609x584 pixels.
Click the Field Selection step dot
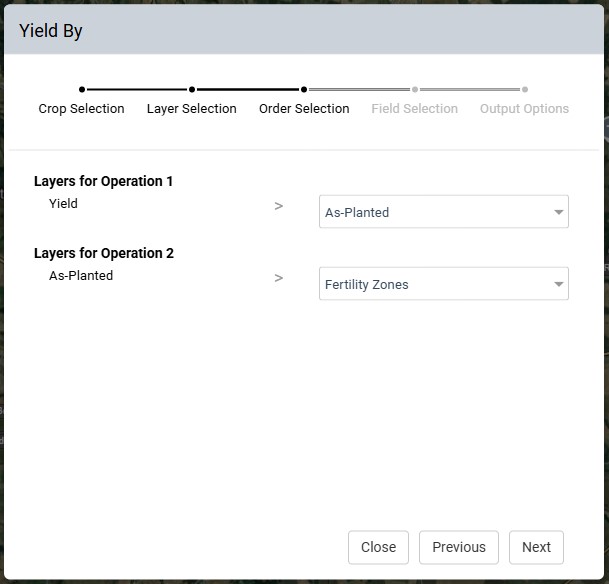[x=415, y=90]
